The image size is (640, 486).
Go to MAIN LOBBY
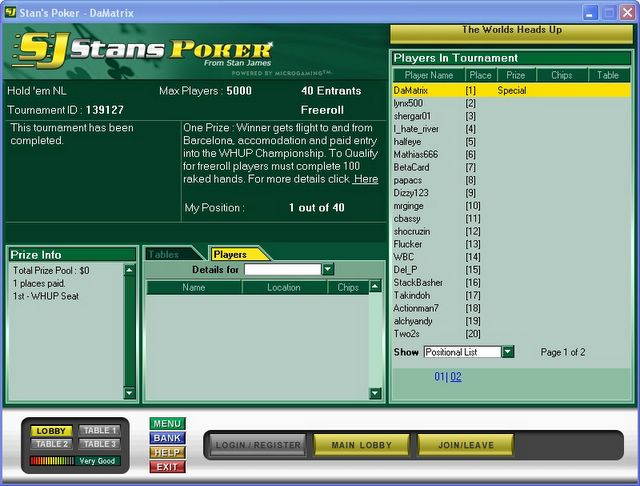click(x=361, y=445)
